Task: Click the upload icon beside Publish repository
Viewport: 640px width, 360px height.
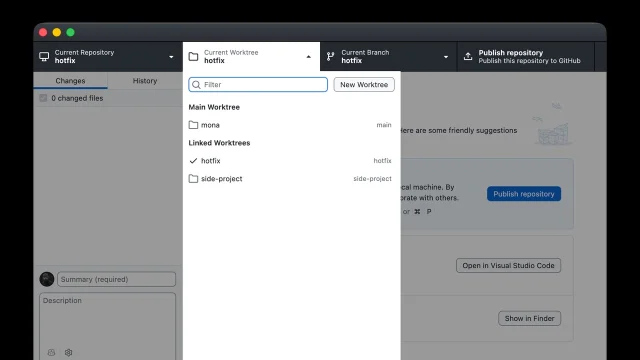Action: coord(468,56)
